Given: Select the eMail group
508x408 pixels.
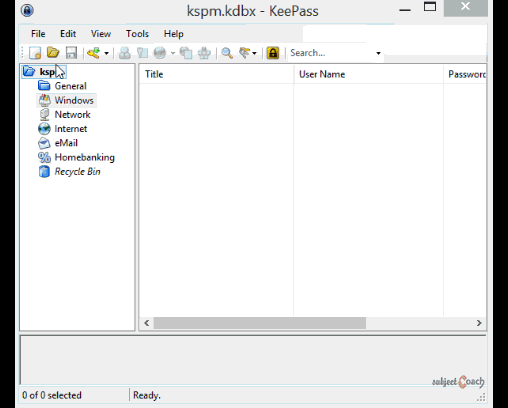Looking at the screenshot, I should tap(66, 143).
